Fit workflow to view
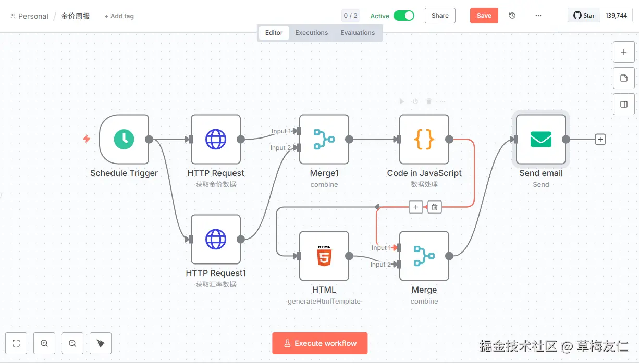Viewport: 639px width, 364px height. point(16,343)
